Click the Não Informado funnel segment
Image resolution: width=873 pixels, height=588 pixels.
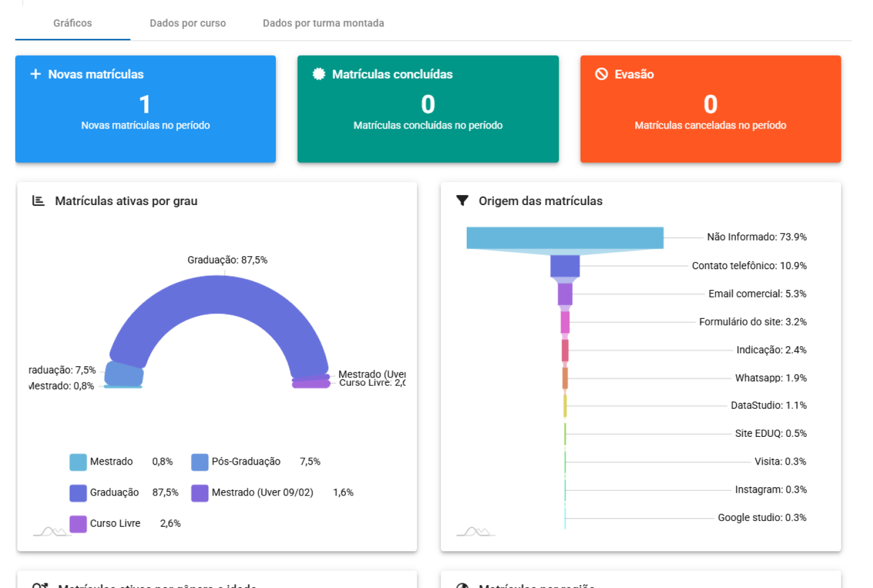pyautogui.click(x=565, y=237)
